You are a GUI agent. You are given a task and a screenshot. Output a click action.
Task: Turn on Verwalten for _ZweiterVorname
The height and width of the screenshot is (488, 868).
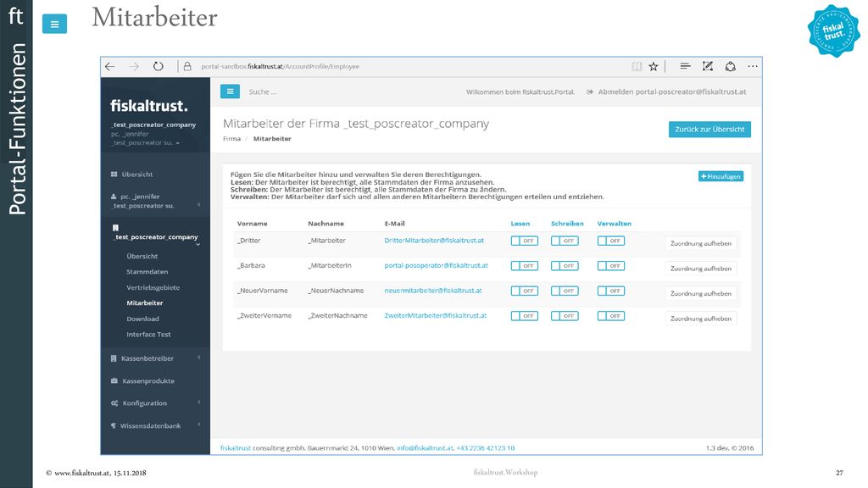pos(611,316)
